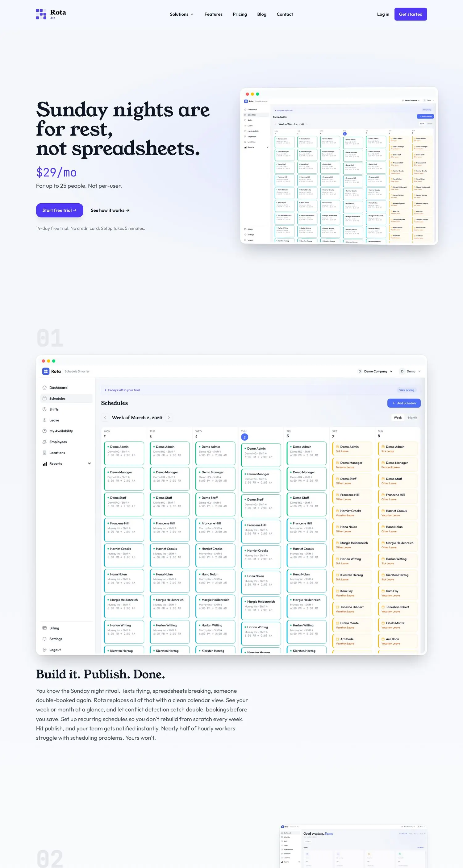This screenshot has width=463, height=868.
Task: Click Leave sun icon in large sidebar
Action: (44, 420)
